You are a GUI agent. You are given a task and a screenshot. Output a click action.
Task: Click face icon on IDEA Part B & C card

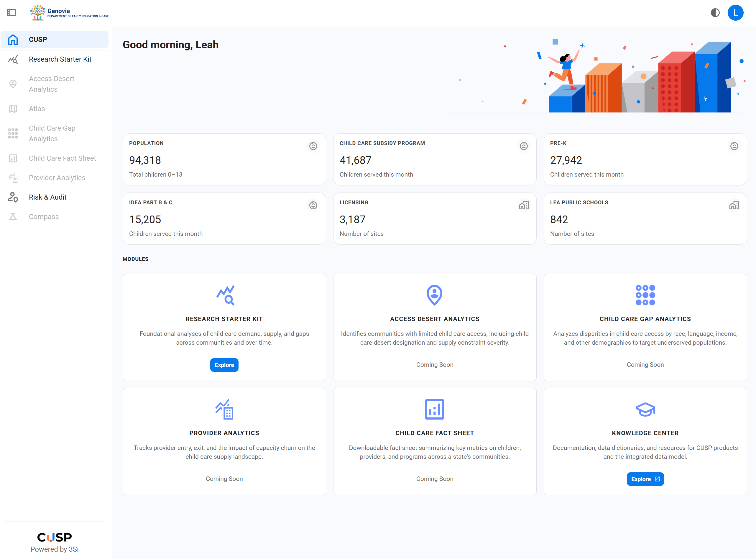(313, 205)
